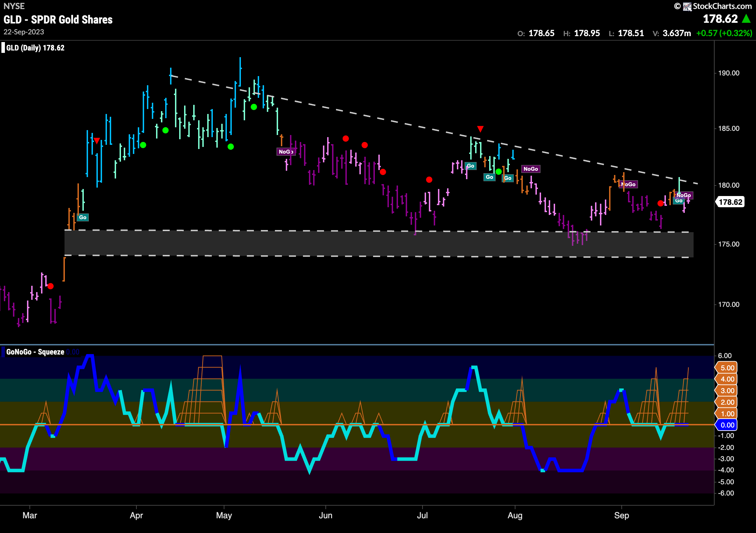This screenshot has width=756, height=533.
Task: Click the orange 5.00 squeeze axis tag
Action: (726, 368)
